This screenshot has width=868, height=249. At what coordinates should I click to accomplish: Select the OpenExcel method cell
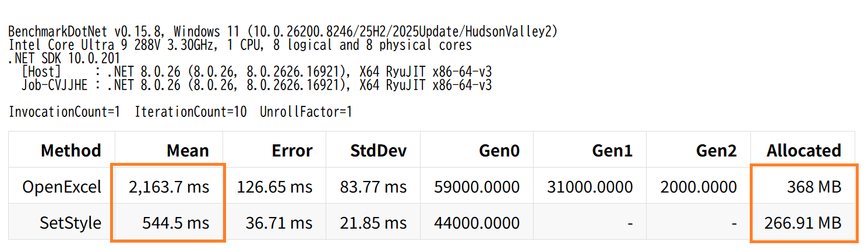(62, 187)
